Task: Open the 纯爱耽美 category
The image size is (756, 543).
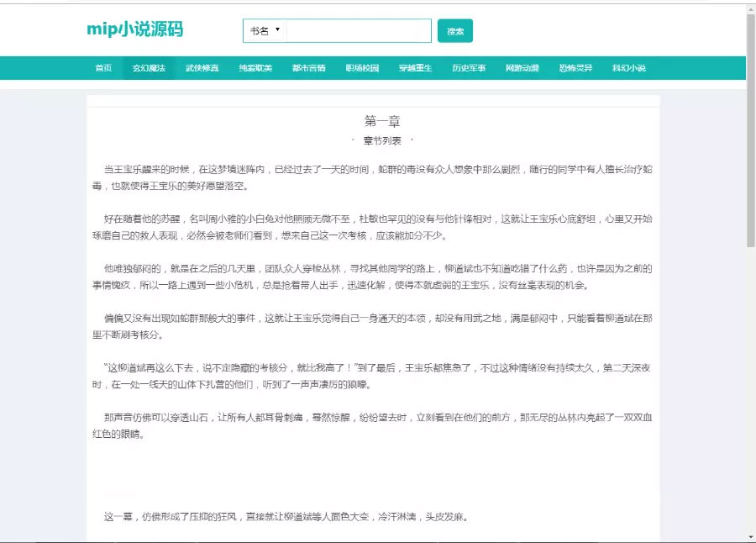Action: [255, 68]
